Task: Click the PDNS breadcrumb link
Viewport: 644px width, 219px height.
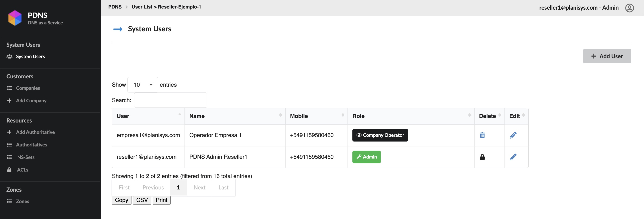Action: coord(115,7)
